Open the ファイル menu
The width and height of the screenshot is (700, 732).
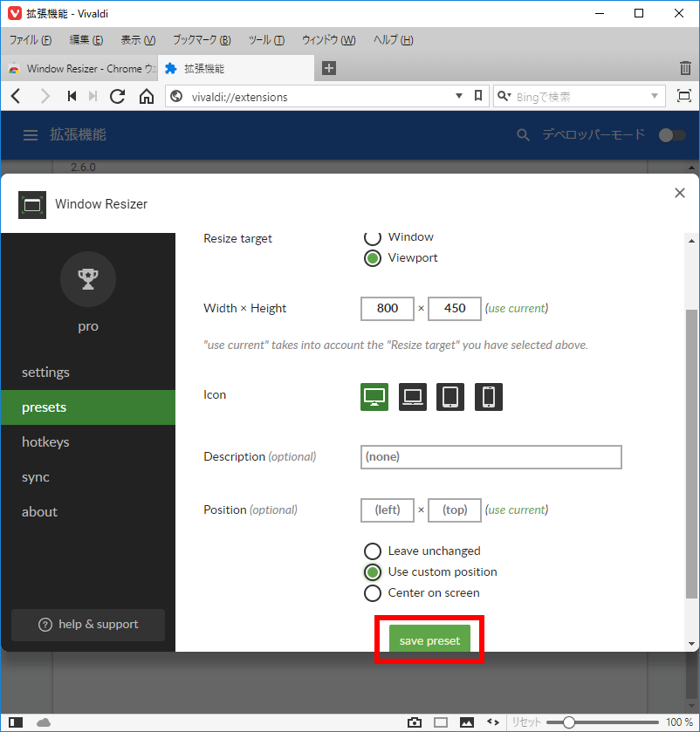[31, 40]
